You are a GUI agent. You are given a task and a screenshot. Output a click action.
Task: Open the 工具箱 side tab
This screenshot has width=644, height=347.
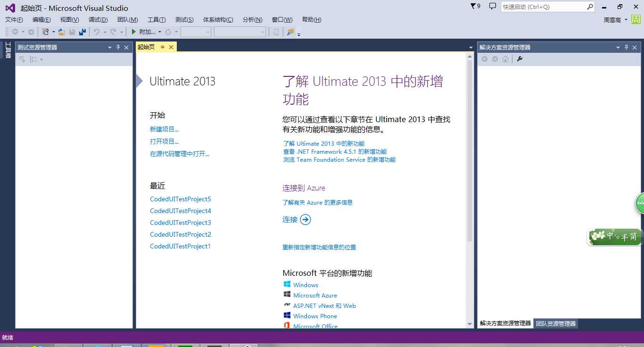coord(8,50)
